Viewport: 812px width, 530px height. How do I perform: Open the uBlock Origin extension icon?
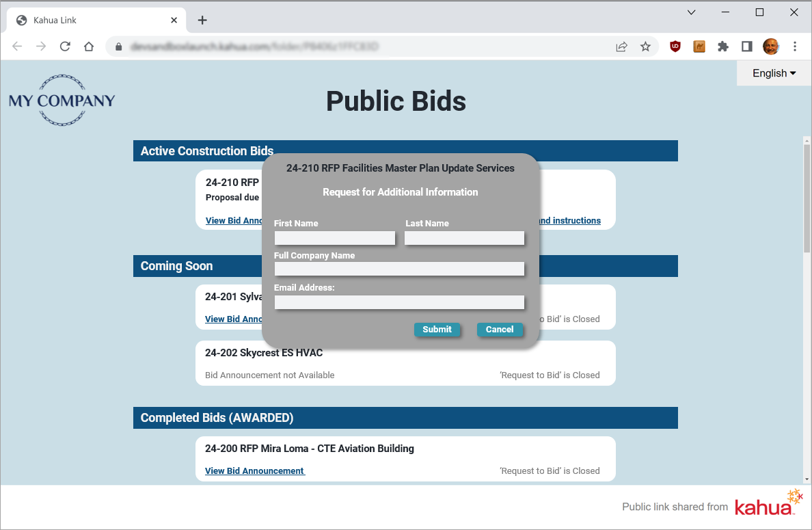(675, 47)
